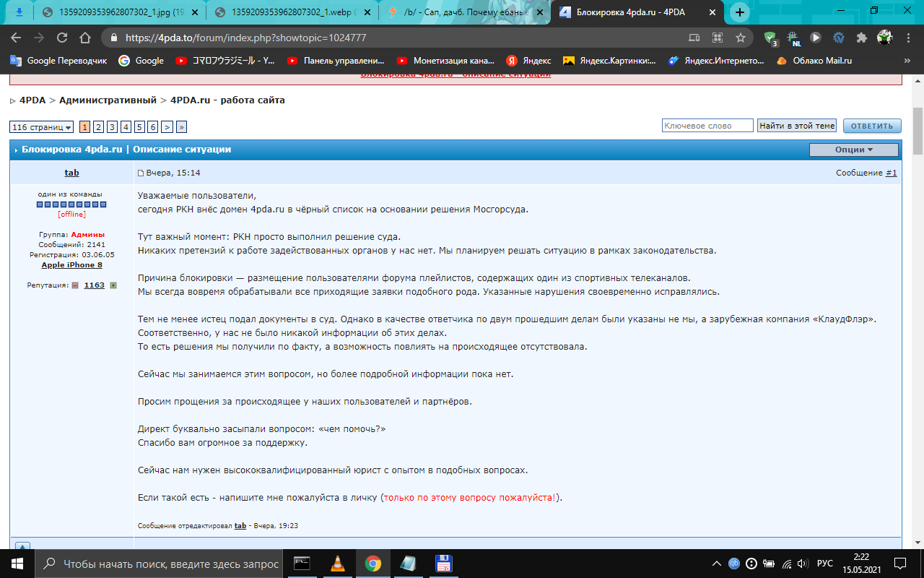Open Монетизация канала bookmark
Viewport: 924px width, 578px height.
click(444, 61)
